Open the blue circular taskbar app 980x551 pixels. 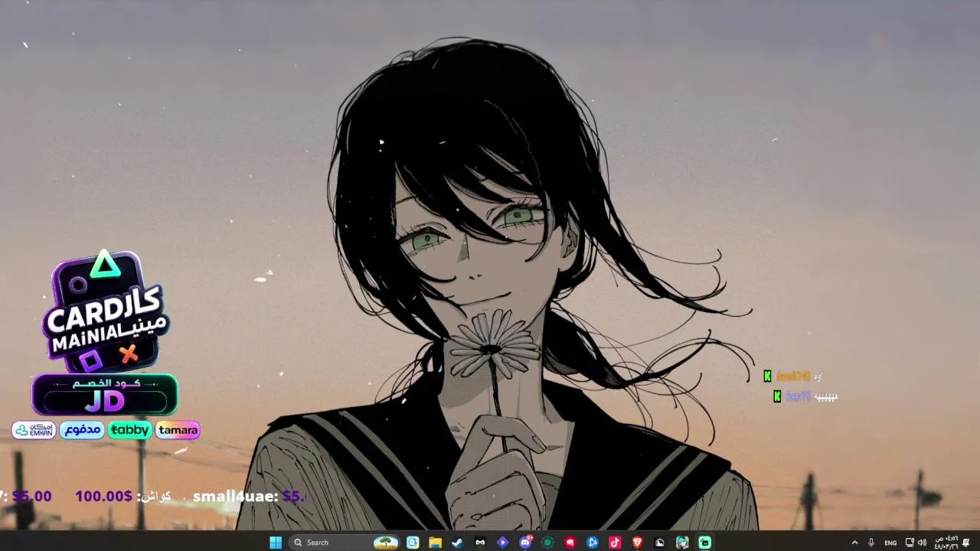pos(593,543)
